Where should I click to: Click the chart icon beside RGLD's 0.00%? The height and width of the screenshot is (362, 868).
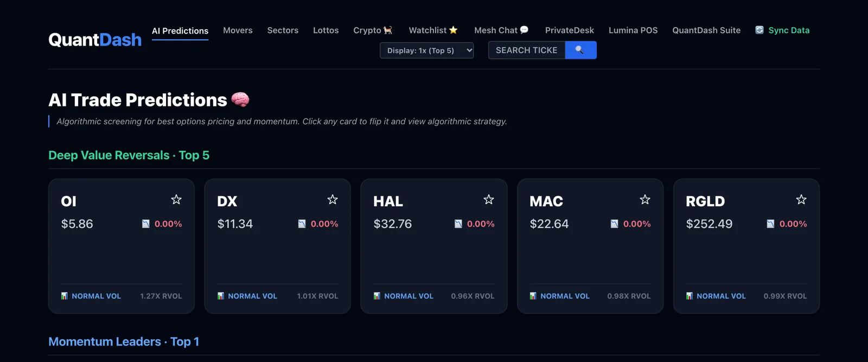point(770,224)
